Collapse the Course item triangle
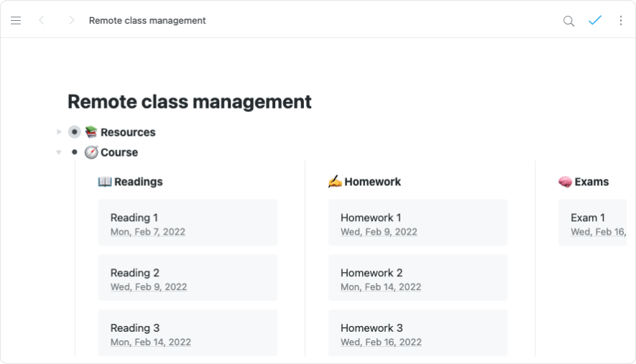The height and width of the screenshot is (364, 636). [x=59, y=152]
